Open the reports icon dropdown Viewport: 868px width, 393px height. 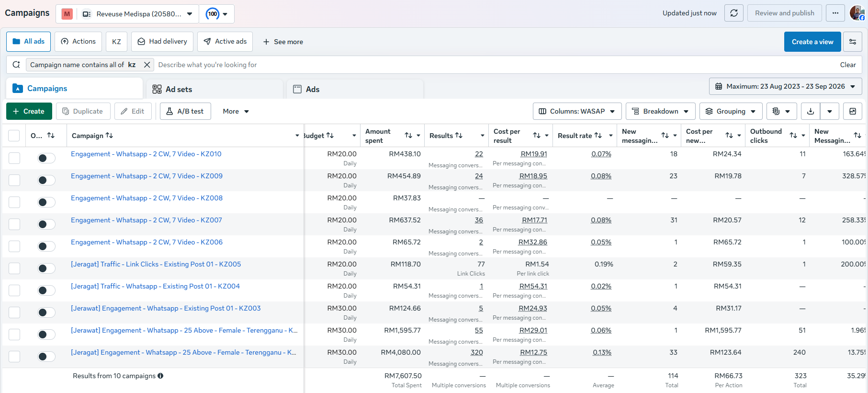pos(781,111)
